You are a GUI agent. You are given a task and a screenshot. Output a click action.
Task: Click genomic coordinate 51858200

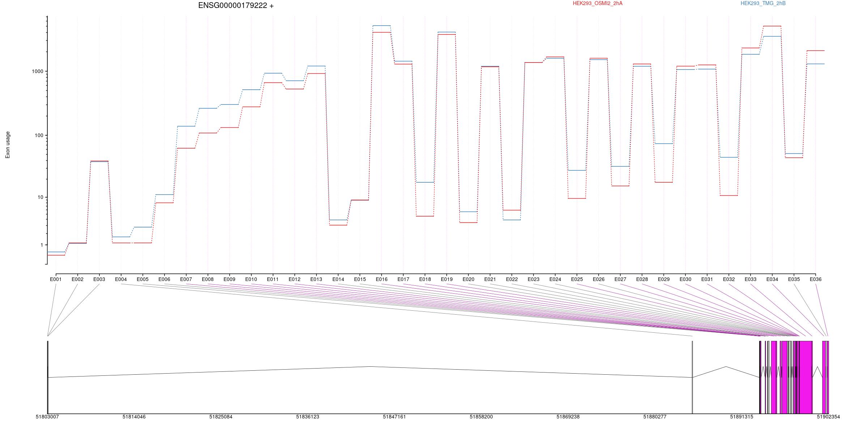click(x=481, y=417)
